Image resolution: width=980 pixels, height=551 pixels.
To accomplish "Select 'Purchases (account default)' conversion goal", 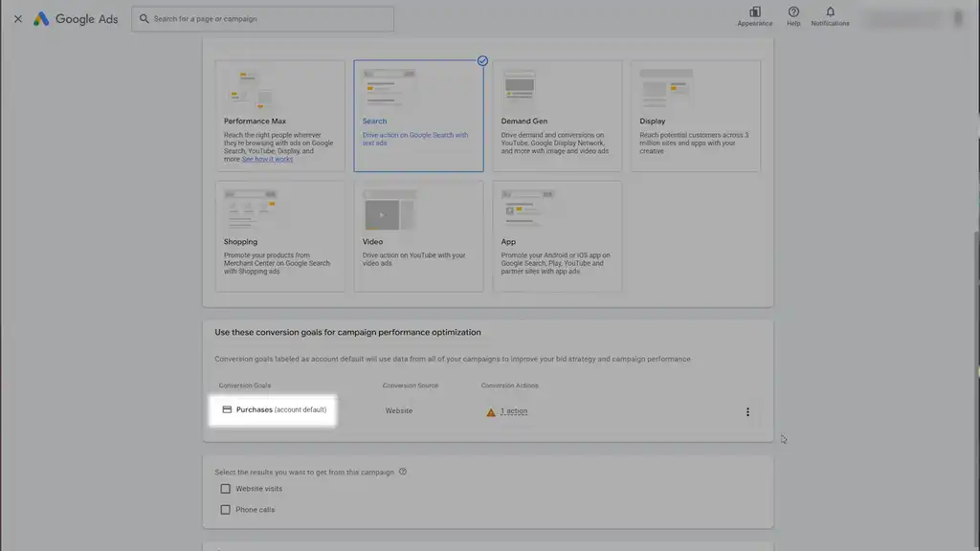I will click(273, 410).
